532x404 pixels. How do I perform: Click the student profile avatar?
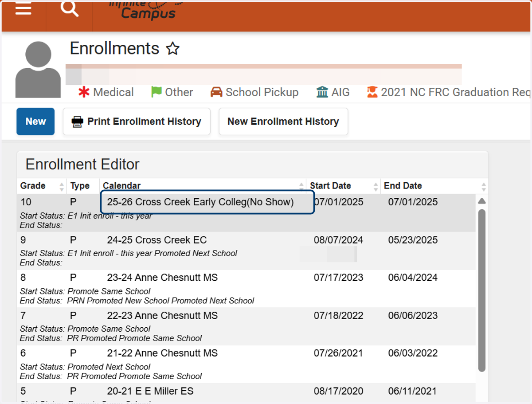[x=38, y=70]
